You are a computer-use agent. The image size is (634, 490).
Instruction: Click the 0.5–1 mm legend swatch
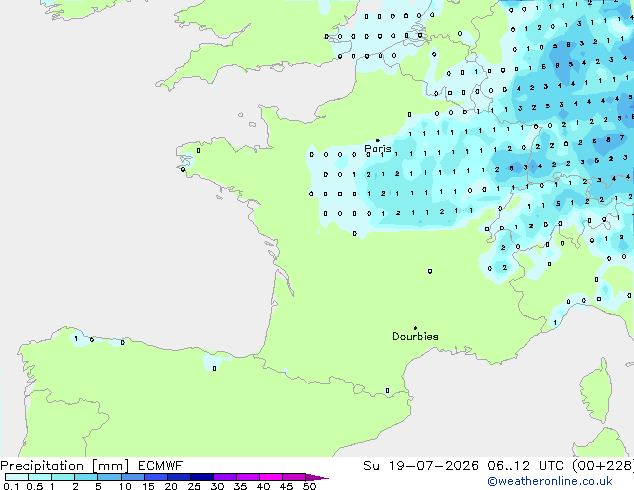pos(40,477)
